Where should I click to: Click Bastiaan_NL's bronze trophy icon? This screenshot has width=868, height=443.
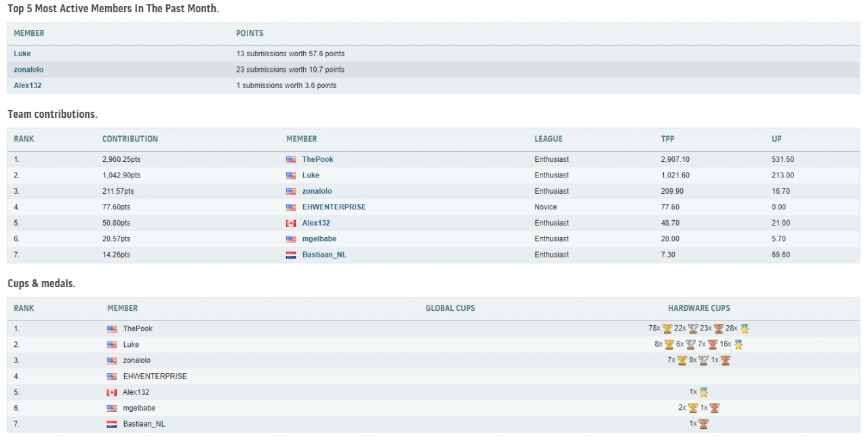point(703,424)
